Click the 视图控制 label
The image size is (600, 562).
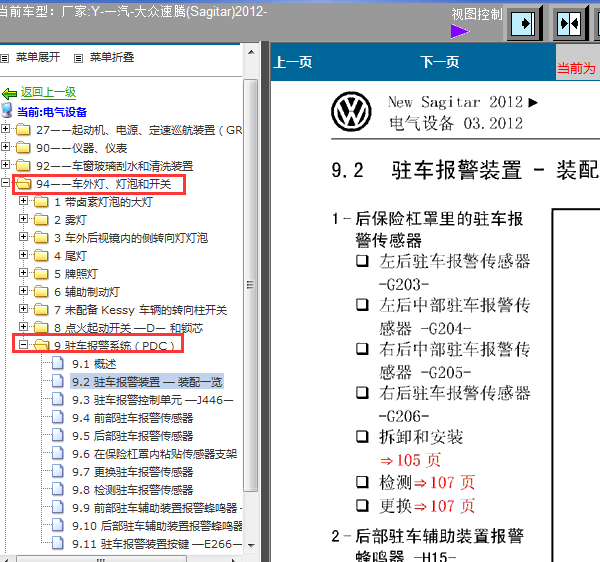click(x=477, y=14)
